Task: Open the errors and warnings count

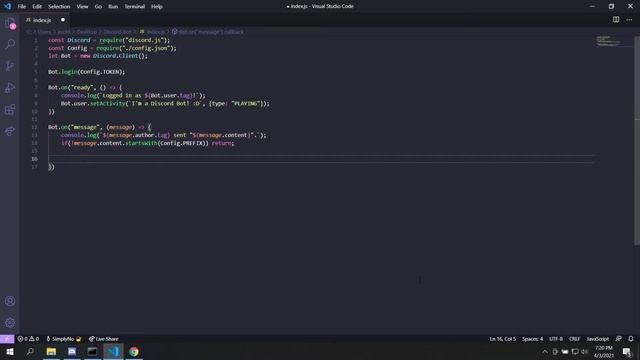Action: (x=28, y=339)
